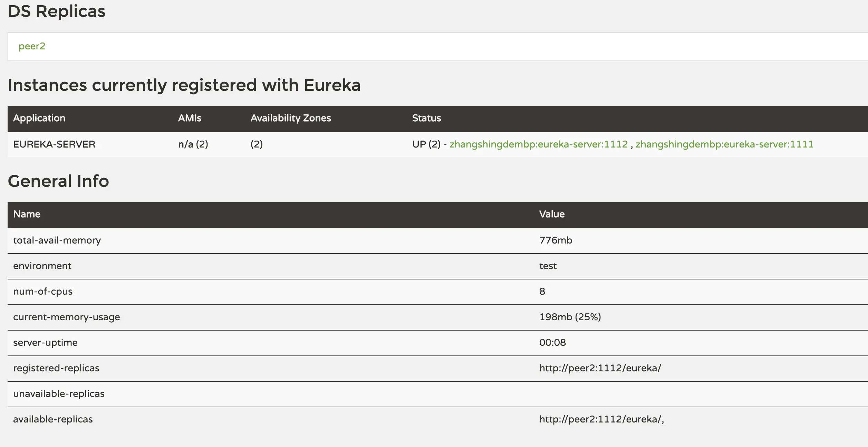This screenshot has height=447, width=868.
Task: Click the Application column header
Action: tap(39, 118)
